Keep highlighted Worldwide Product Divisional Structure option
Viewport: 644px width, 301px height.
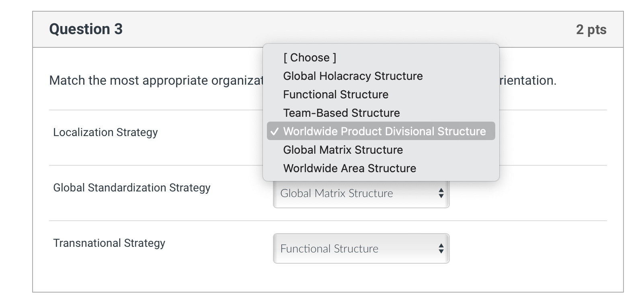point(381,131)
